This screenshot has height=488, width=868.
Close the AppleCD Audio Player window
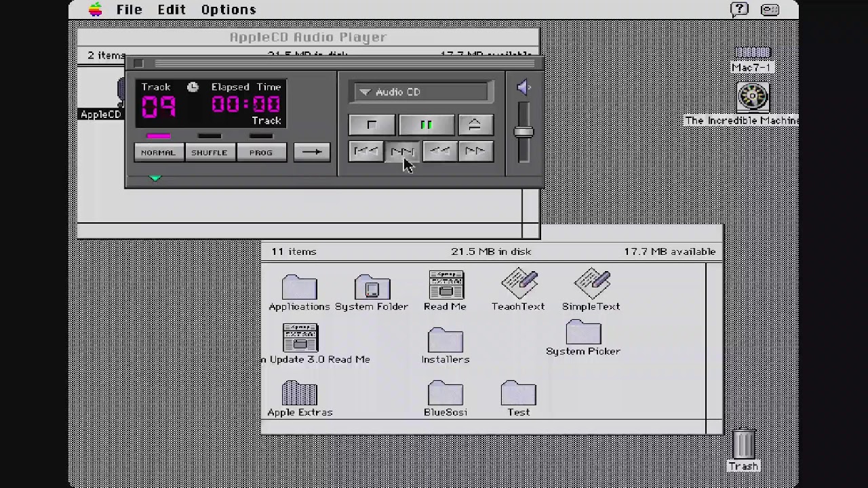[x=138, y=64]
